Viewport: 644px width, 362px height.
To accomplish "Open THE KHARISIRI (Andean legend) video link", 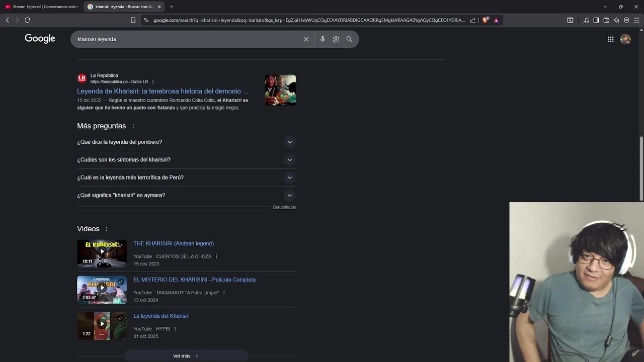I will 174,243.
